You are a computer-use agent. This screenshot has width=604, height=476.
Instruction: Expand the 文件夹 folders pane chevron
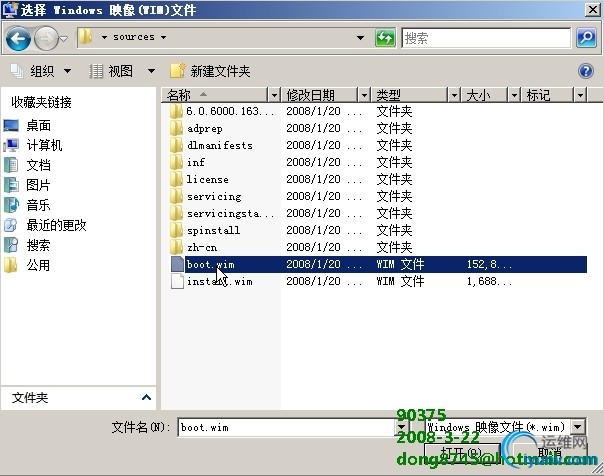146,397
